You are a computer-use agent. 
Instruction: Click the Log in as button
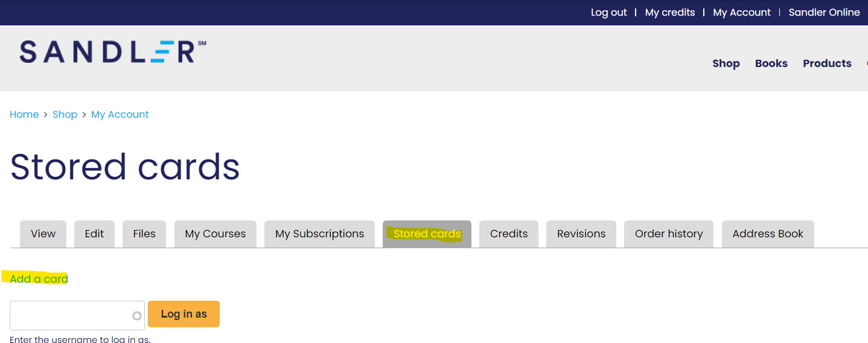point(183,314)
